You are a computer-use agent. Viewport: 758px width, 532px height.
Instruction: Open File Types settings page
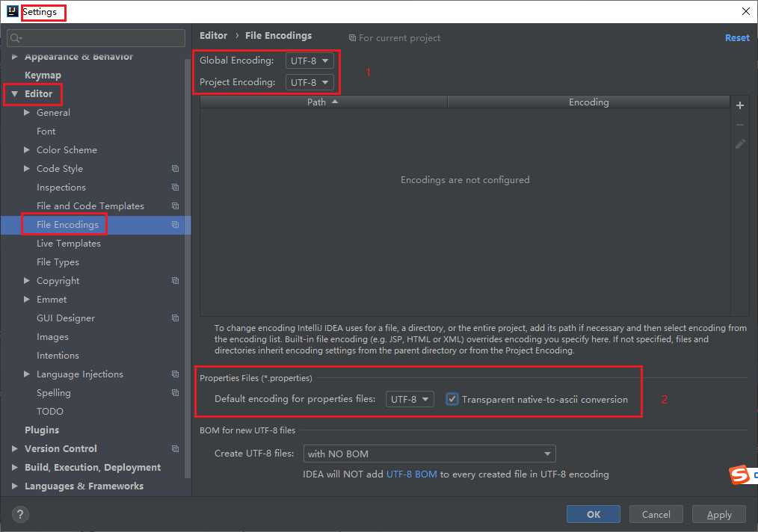click(58, 262)
